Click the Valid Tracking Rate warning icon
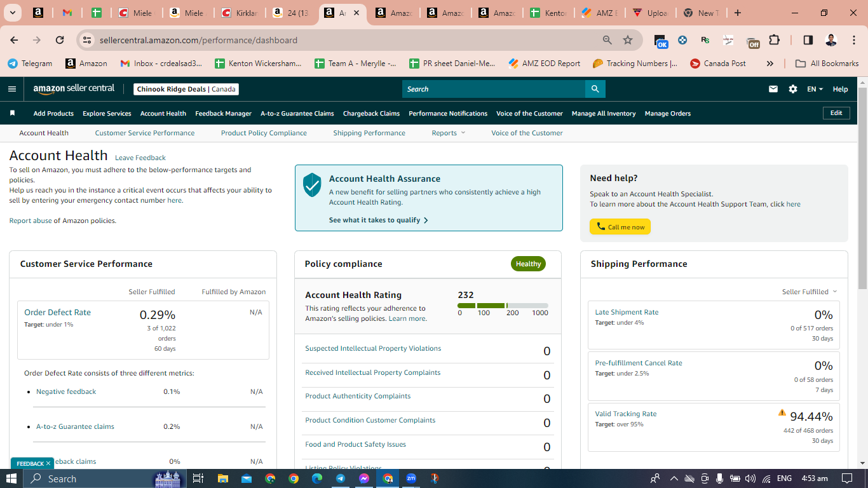Image resolution: width=868 pixels, height=488 pixels. (782, 412)
